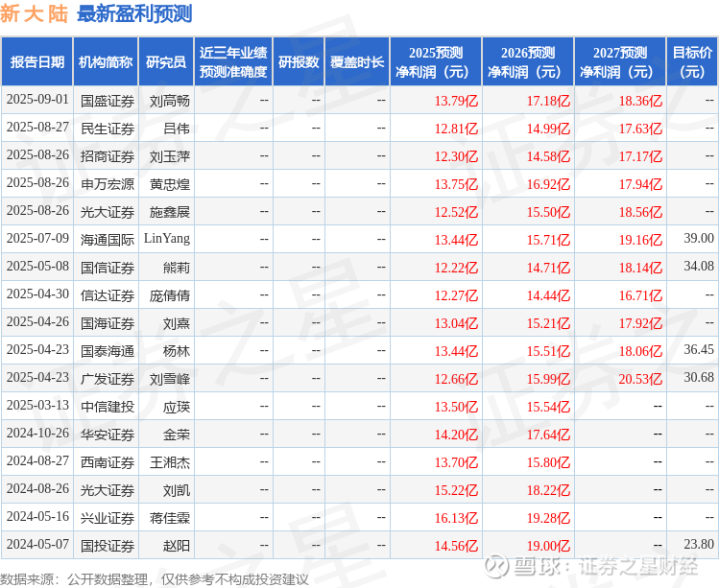This screenshot has width=719, height=588.
Task: Click the 覆盖时长 column header
Action: (357, 62)
